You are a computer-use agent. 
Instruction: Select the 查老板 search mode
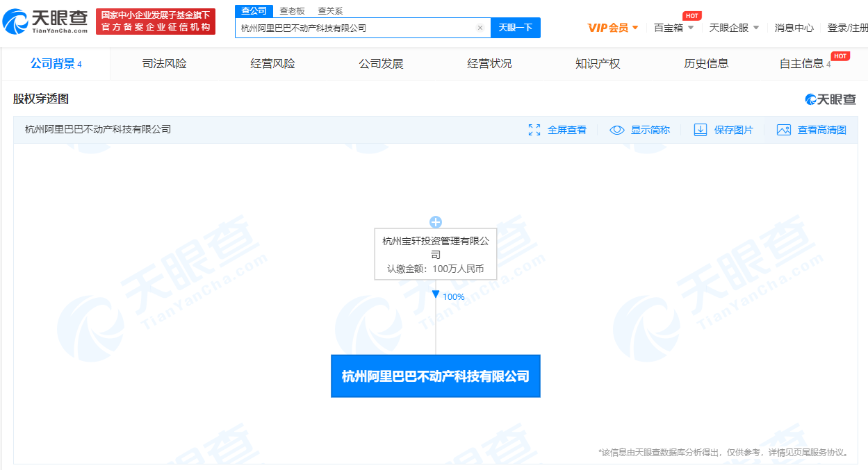tap(292, 11)
